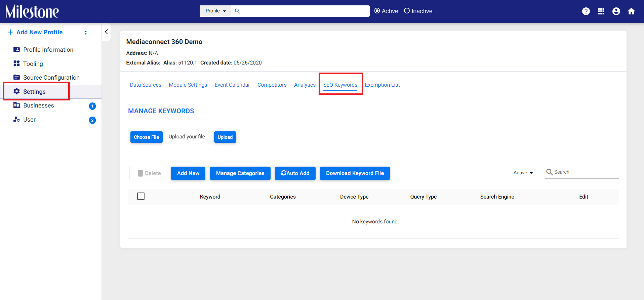
Task: Click the Delete button
Action: pos(148,173)
